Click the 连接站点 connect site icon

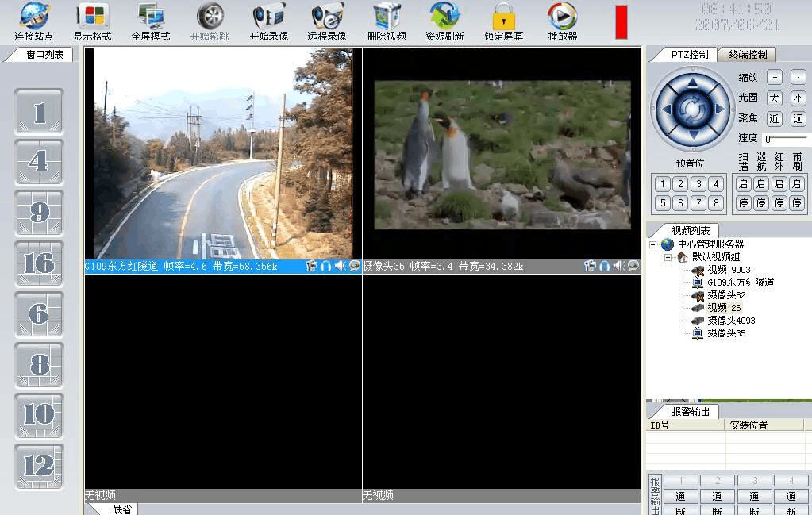33,21
